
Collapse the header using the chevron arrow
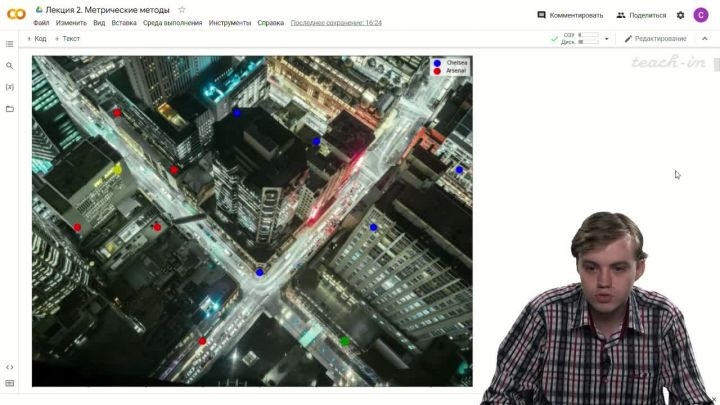(x=704, y=39)
